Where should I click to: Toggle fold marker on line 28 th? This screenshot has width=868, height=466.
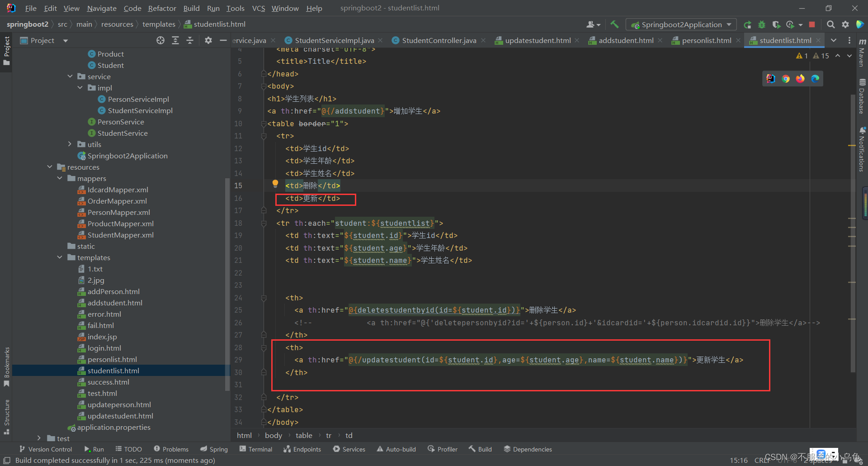click(x=264, y=347)
